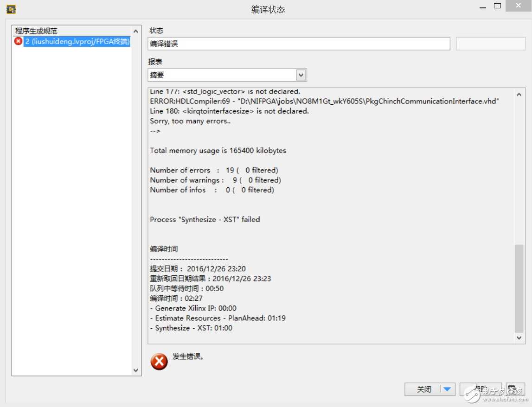Click the 'Number of errors : 19' line

pyautogui.click(x=214, y=170)
